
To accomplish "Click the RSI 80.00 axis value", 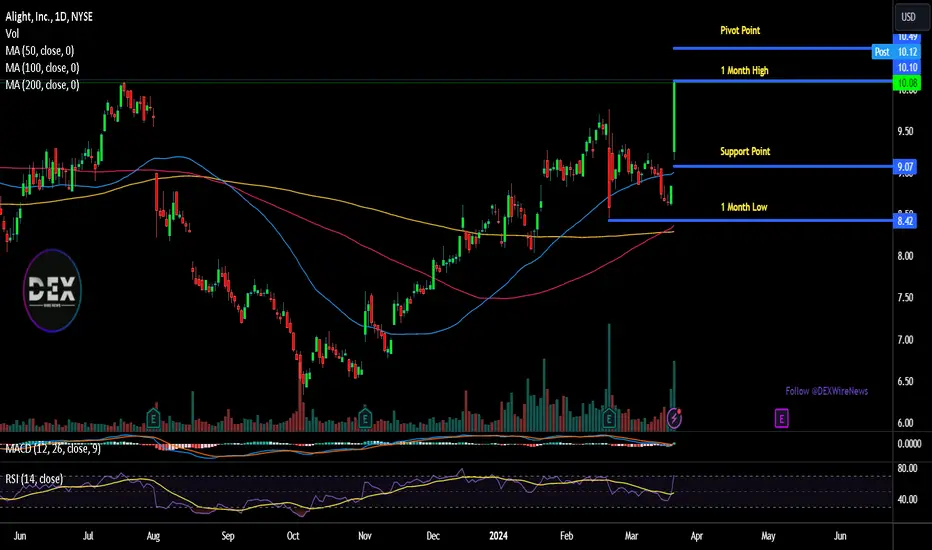I will [907, 469].
